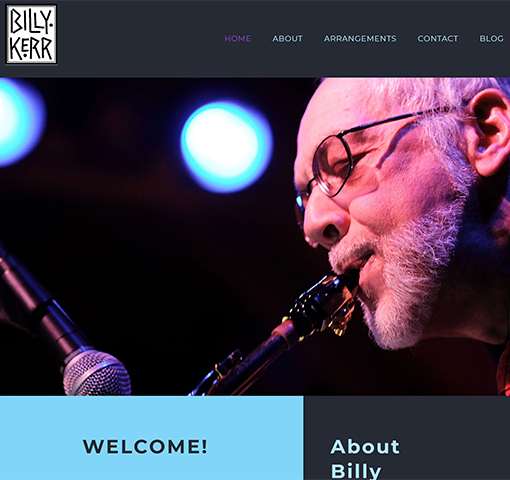
Task: Click the large center stage light
Action: pos(227,147)
